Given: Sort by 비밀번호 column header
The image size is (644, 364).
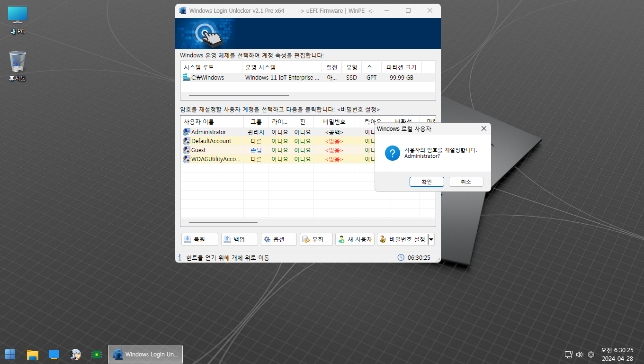Looking at the screenshot, I should pos(334,122).
